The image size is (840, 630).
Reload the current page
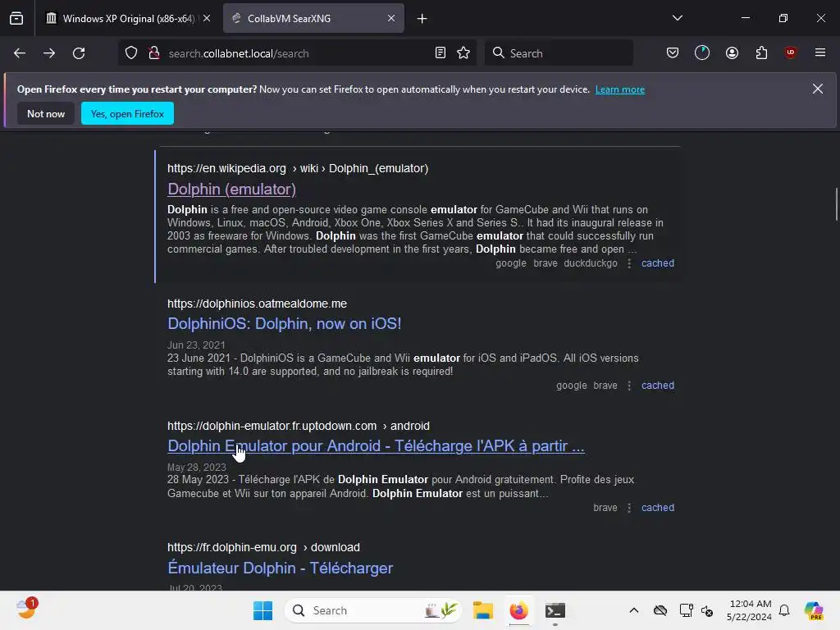click(79, 53)
